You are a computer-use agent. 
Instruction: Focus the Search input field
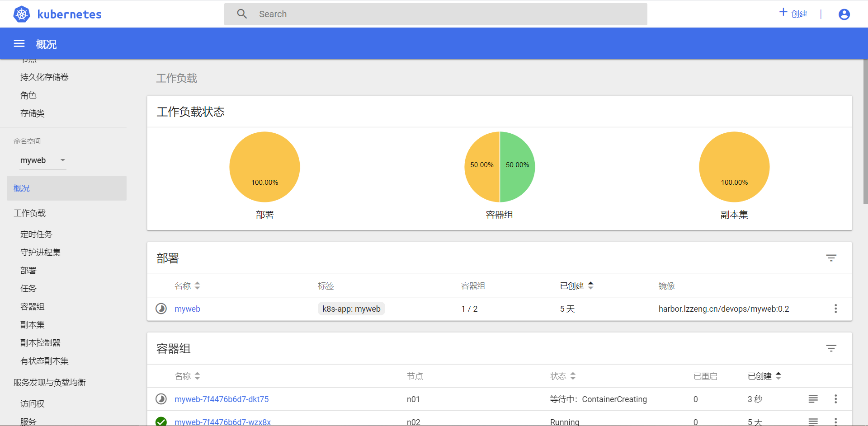[435, 14]
